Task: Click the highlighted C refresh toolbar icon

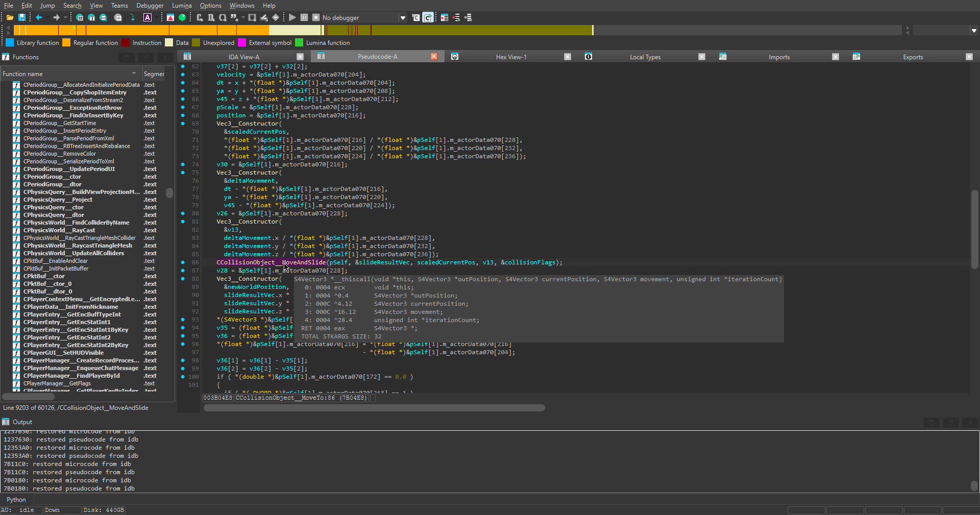Action: pos(428,17)
